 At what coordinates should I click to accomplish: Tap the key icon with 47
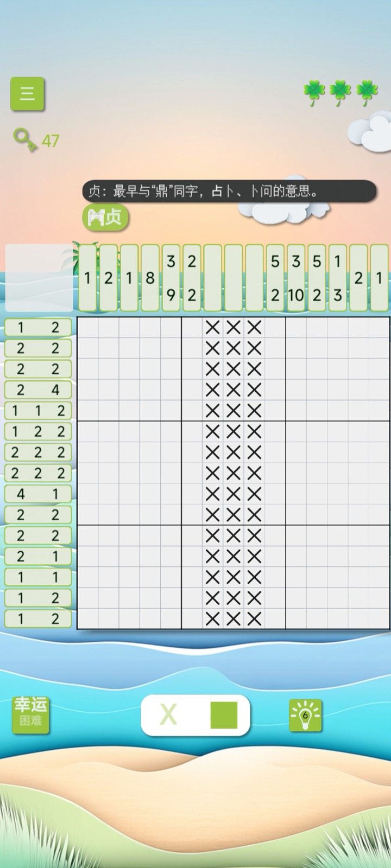pos(36,140)
